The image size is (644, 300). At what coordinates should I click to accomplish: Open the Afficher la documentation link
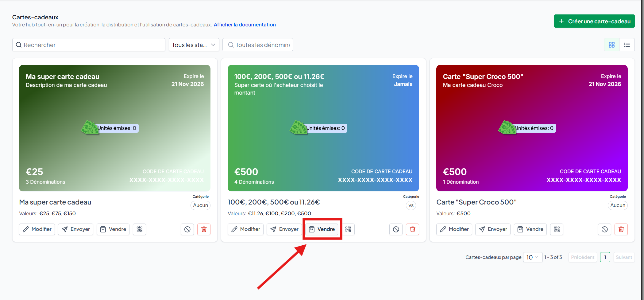point(245,25)
